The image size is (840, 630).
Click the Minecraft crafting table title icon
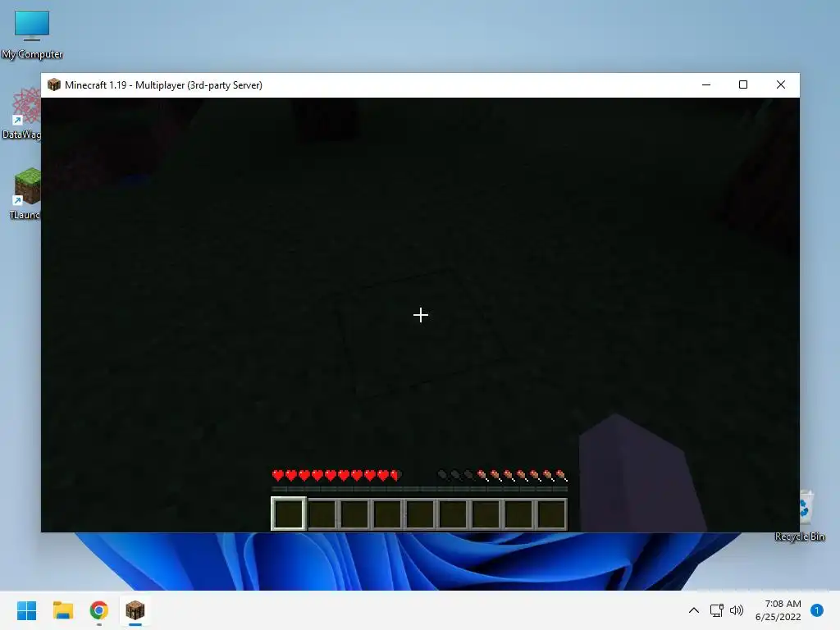tap(53, 84)
